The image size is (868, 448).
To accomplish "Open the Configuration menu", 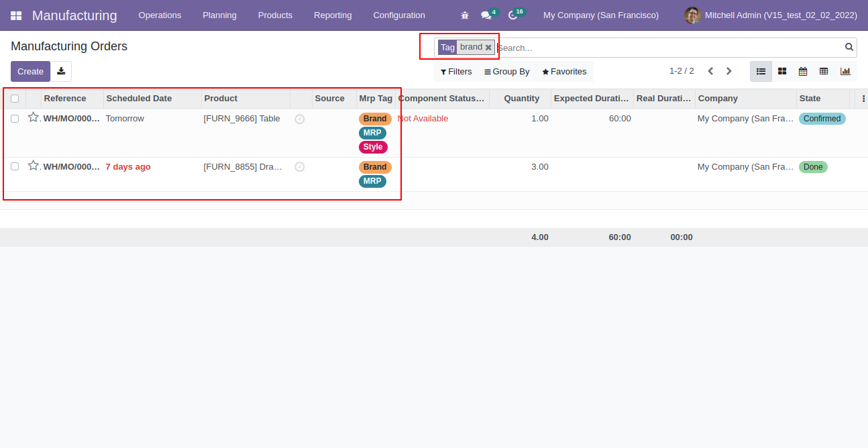I will tap(399, 15).
